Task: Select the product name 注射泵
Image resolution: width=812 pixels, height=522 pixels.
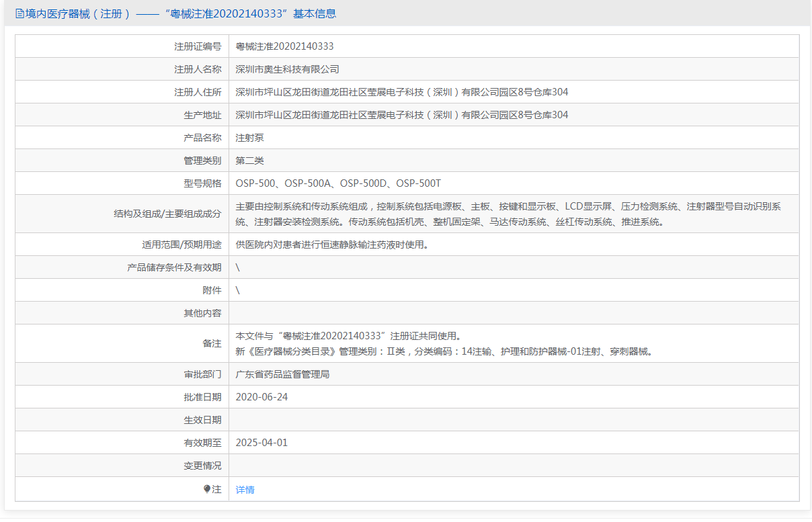Action: tap(250, 138)
